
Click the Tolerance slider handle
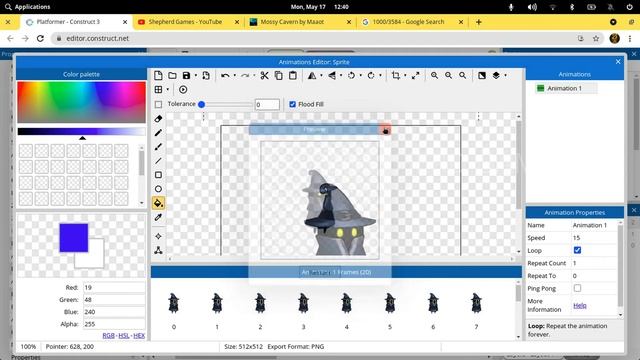[x=201, y=104]
